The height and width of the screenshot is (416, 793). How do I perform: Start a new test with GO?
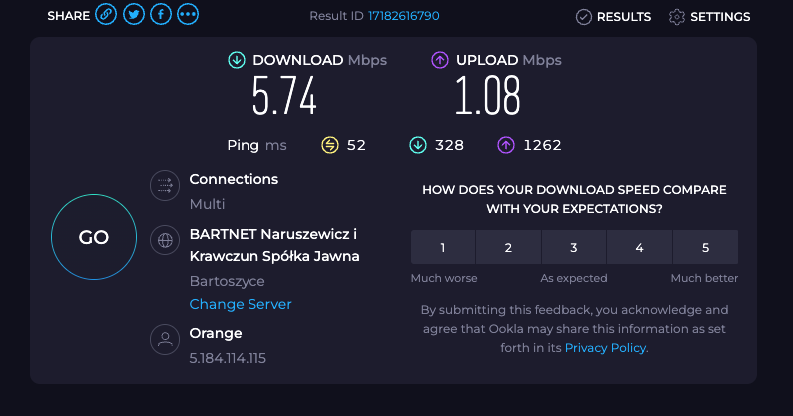[x=94, y=237]
